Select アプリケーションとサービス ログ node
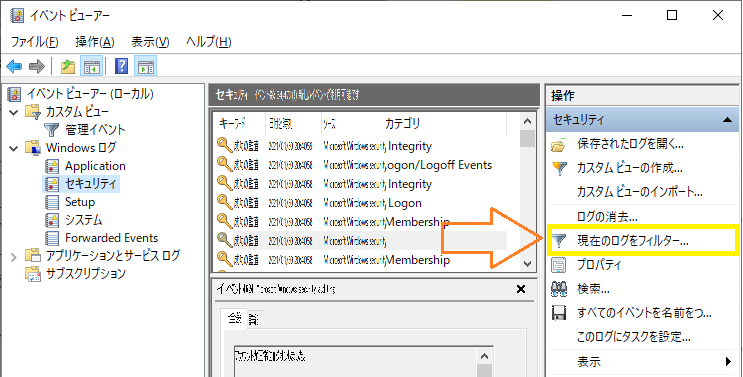The width and height of the screenshot is (743, 377). [x=113, y=256]
